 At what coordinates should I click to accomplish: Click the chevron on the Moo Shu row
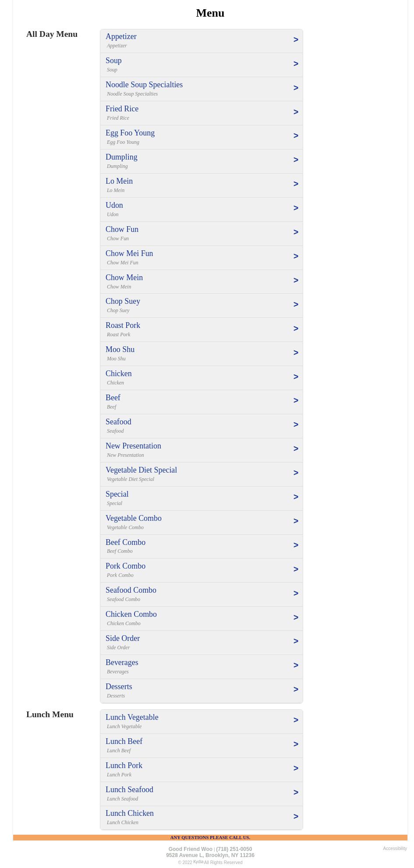296,353
